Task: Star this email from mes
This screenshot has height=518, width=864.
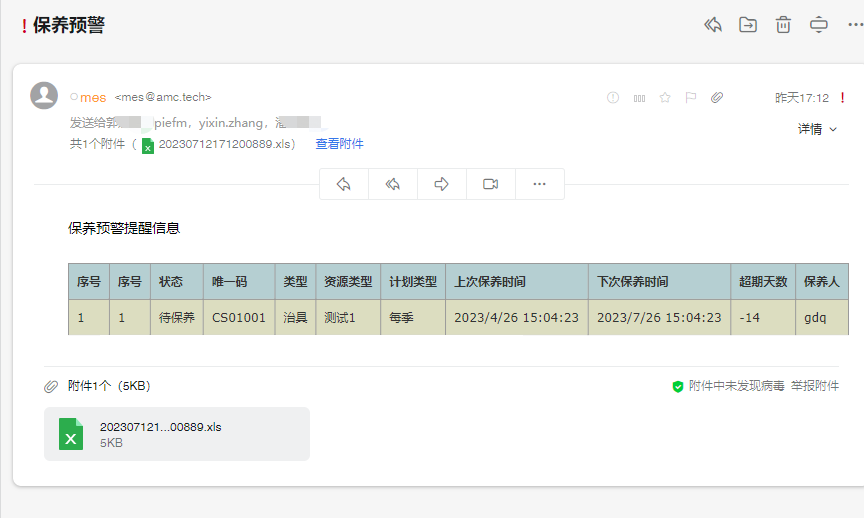Action: 665,98
